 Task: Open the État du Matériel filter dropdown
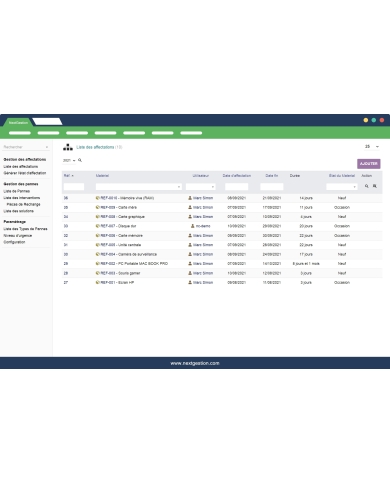[x=342, y=187]
